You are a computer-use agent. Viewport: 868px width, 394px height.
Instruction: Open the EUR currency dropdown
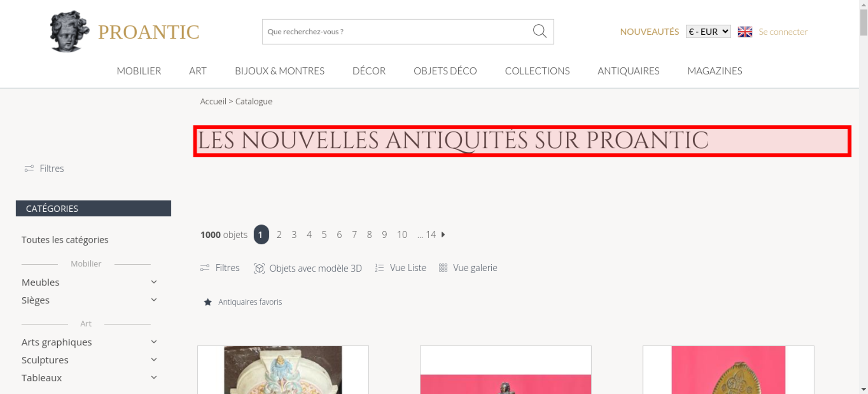(708, 32)
